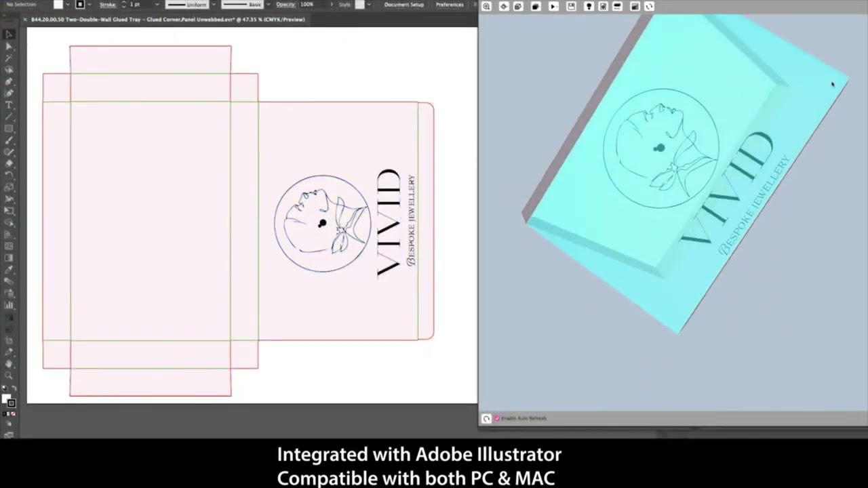The height and width of the screenshot is (488, 868).
Task: Click the circular-arrows icon in 3D preview's top toolbar
Action: pos(649,6)
